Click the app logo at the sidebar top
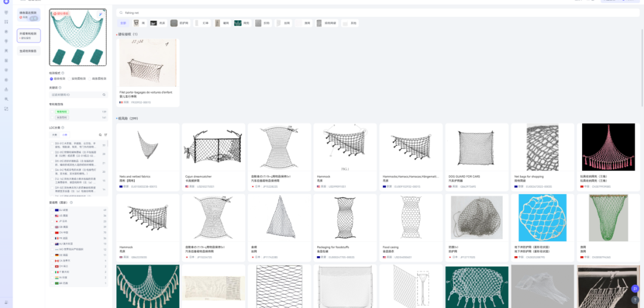This screenshot has height=308, width=644. click(x=6, y=2)
